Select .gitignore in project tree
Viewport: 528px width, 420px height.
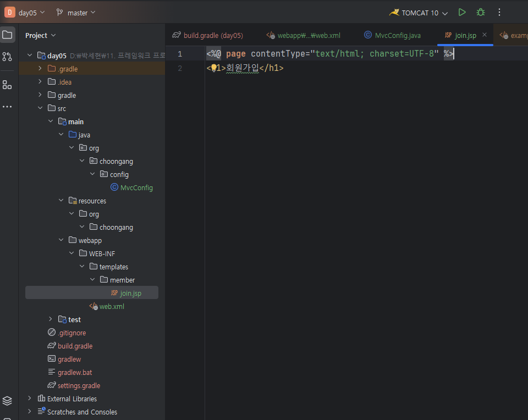[71, 333]
